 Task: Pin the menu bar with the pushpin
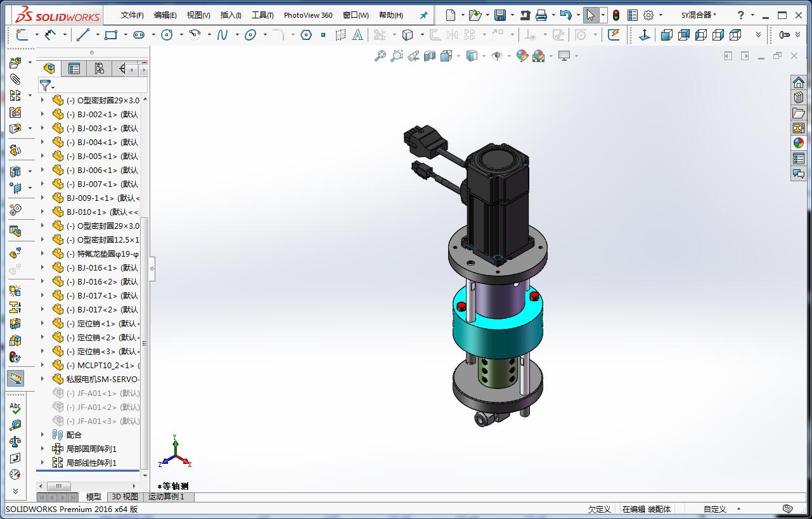tap(424, 15)
